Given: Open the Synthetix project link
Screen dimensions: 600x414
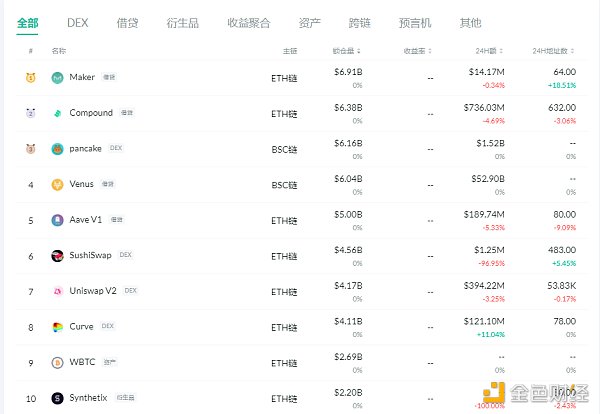Looking at the screenshot, I should 90,398.
